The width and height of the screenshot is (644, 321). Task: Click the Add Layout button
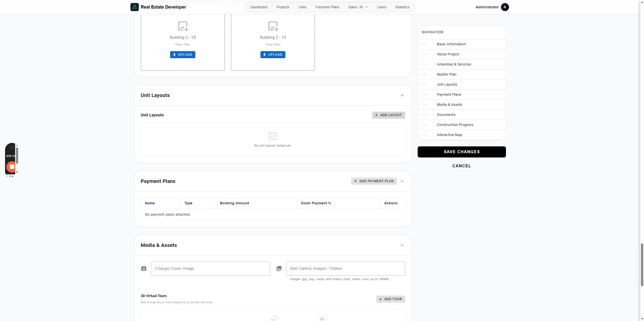click(x=388, y=115)
